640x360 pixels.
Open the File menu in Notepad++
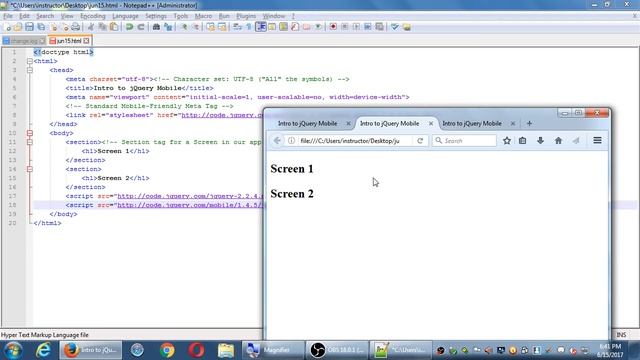coord(8,16)
